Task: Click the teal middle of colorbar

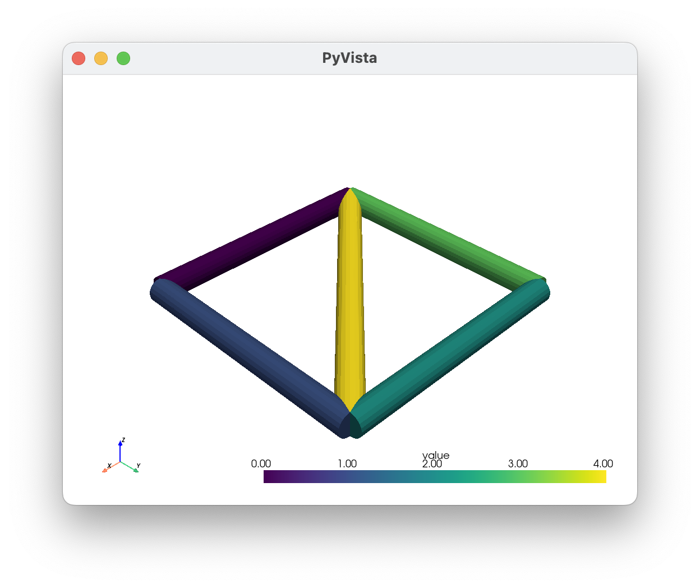Action: (435, 477)
